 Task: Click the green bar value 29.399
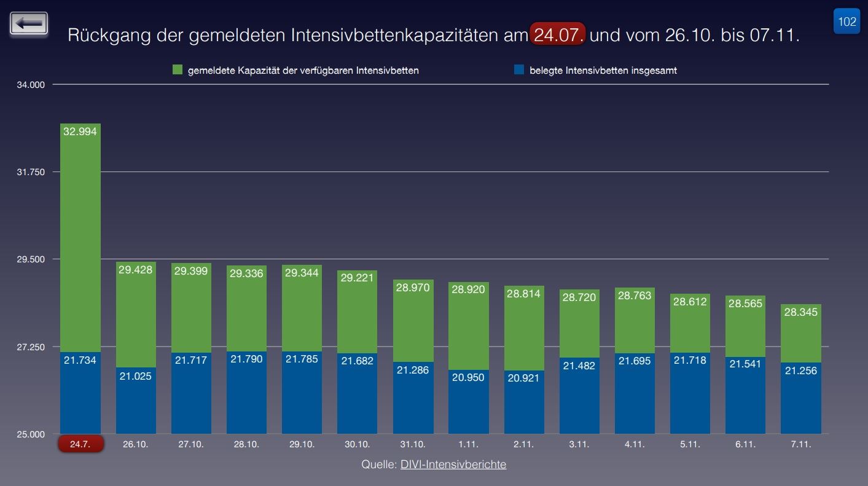[x=191, y=270]
